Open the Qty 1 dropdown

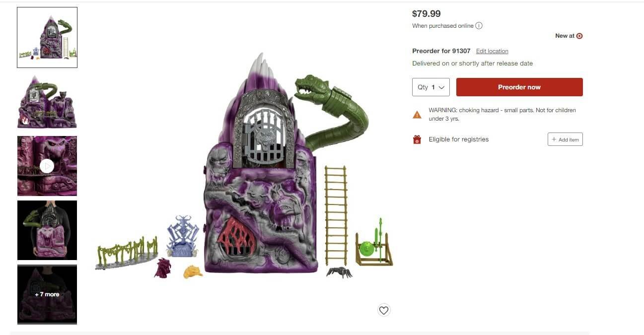click(431, 87)
